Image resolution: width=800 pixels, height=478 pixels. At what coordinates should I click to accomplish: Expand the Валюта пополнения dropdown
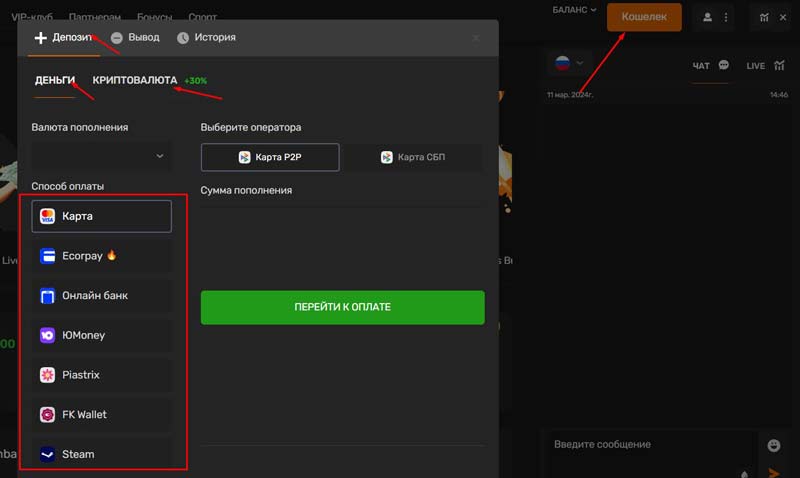coord(102,156)
